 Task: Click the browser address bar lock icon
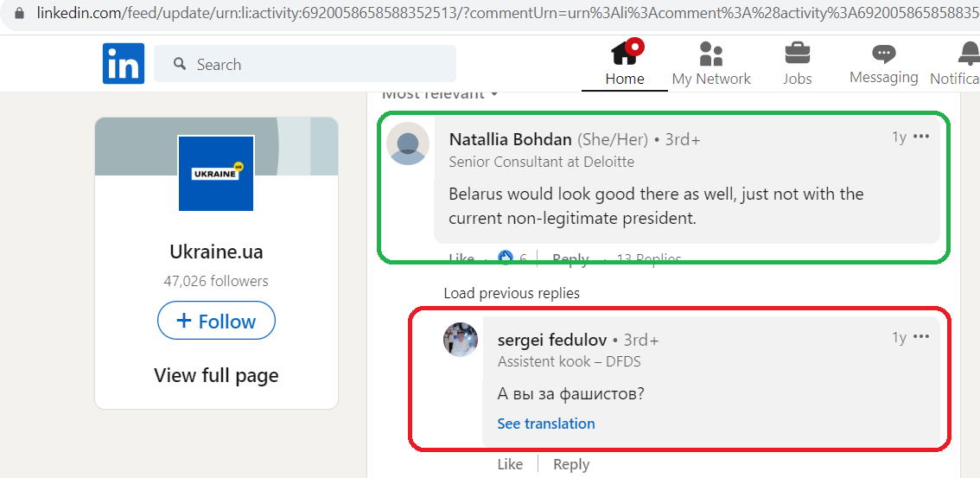pyautogui.click(x=21, y=12)
